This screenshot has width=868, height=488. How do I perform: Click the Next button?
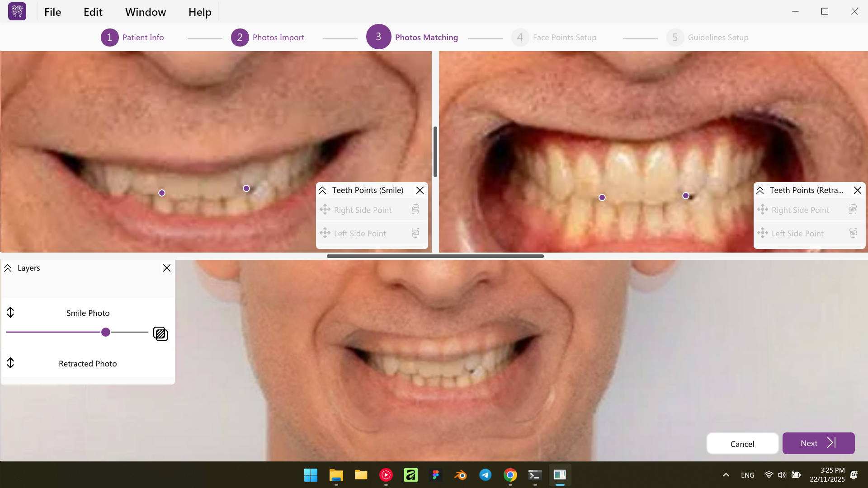818,443
